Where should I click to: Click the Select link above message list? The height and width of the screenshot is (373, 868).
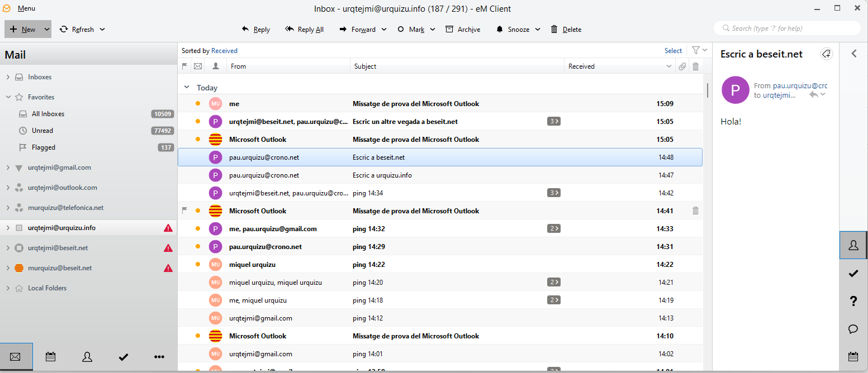coord(673,51)
